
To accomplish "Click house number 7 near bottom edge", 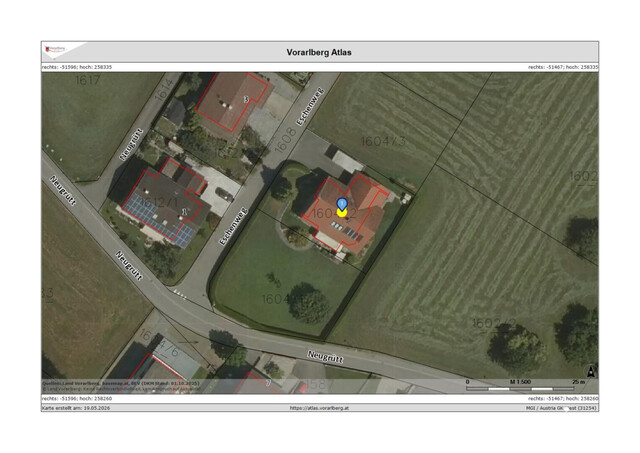I will [x=268, y=383].
